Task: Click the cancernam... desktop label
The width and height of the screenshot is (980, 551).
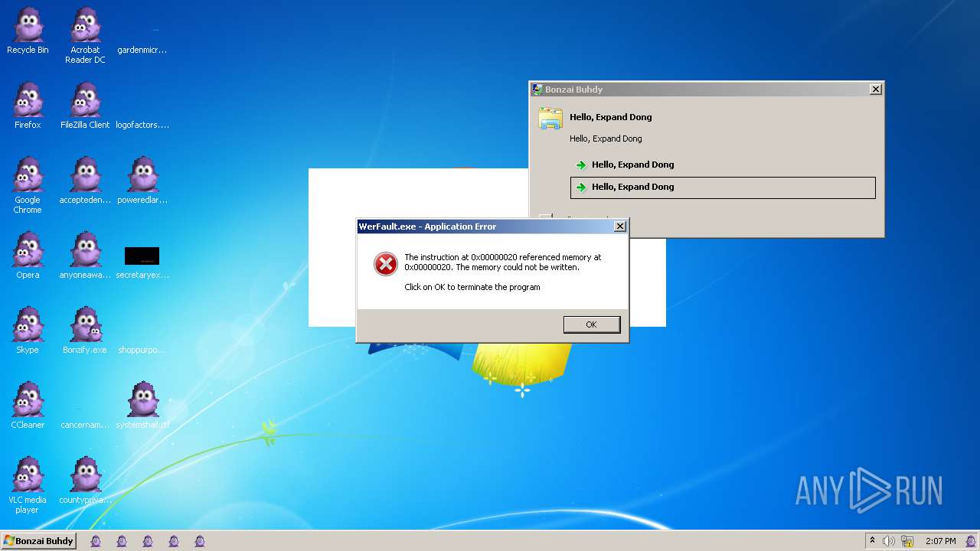Action: pyautogui.click(x=85, y=425)
